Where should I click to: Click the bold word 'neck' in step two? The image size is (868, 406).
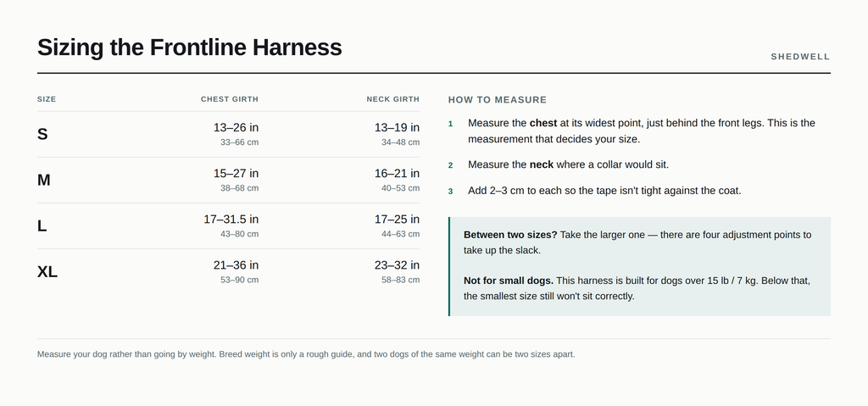(x=542, y=164)
